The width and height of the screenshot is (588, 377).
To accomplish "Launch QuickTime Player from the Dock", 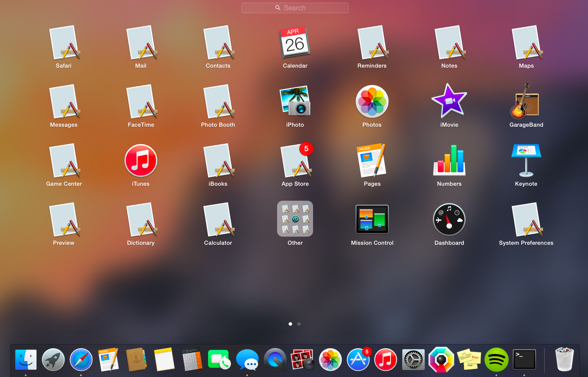I will [x=275, y=359].
